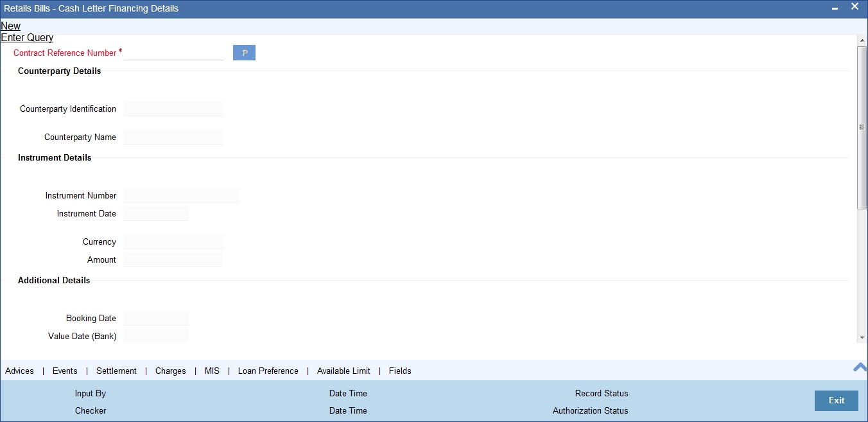
Task: Click the Record Status label
Action: pos(602,393)
